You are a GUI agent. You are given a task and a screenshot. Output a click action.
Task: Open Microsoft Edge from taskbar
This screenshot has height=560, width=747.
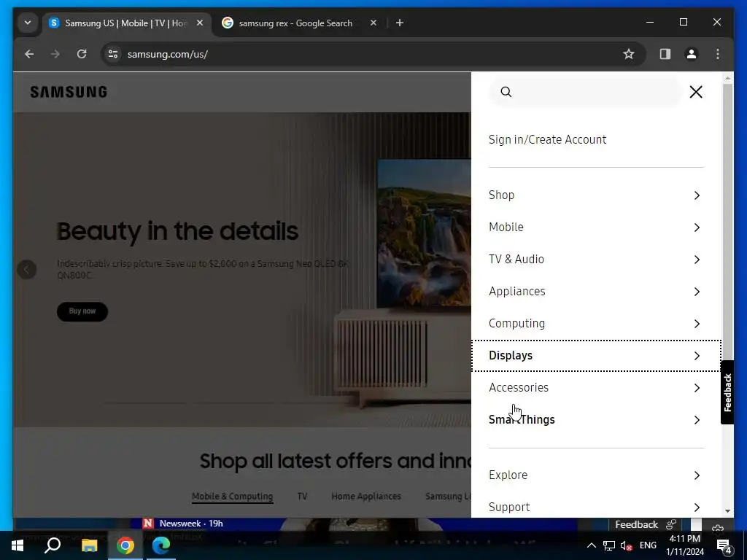point(161,545)
